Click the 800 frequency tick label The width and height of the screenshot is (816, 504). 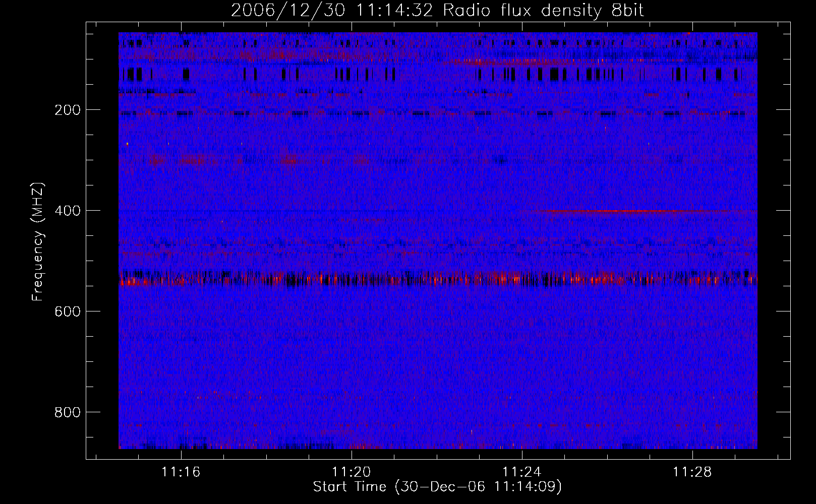(x=68, y=412)
